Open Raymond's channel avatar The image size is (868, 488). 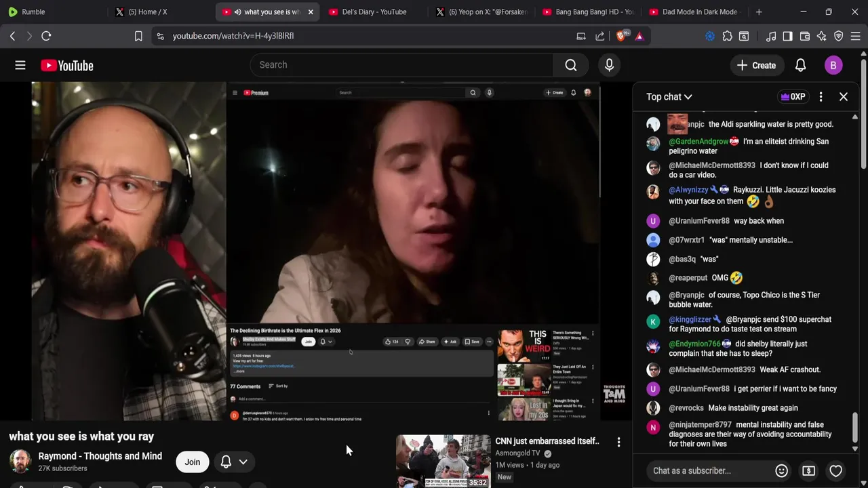point(20,462)
